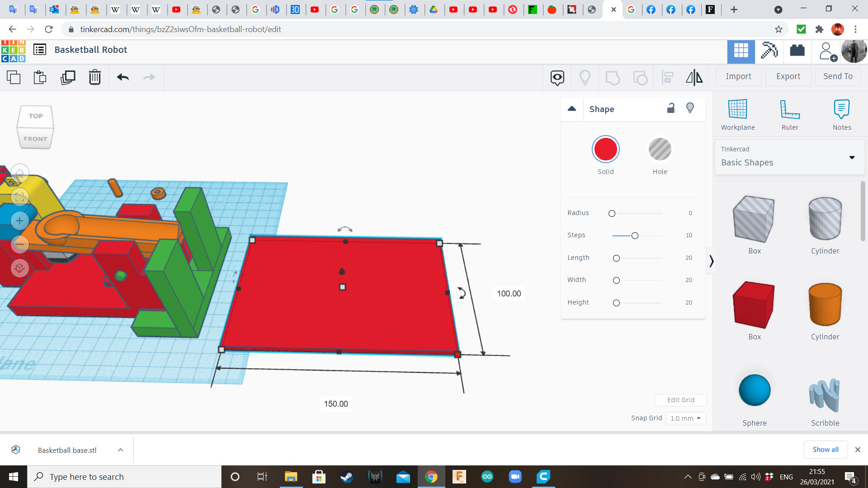Duplicate the selected shape

[68, 77]
